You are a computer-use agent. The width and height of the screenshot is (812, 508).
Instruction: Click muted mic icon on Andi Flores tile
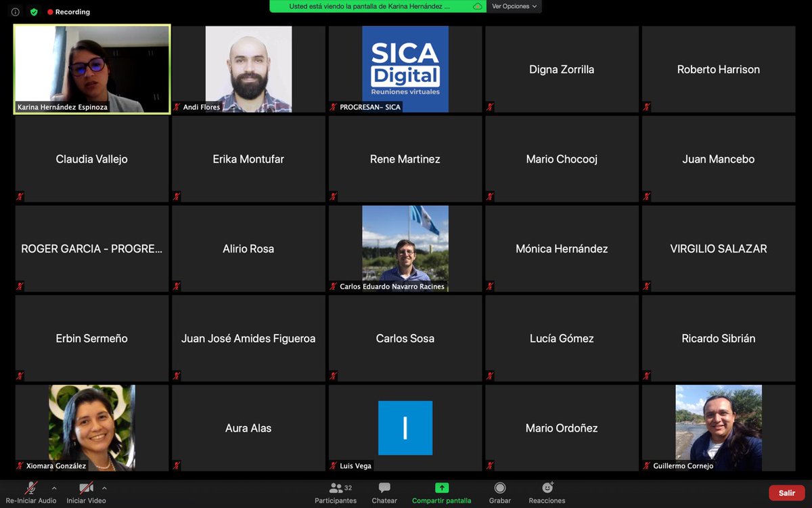[177, 107]
